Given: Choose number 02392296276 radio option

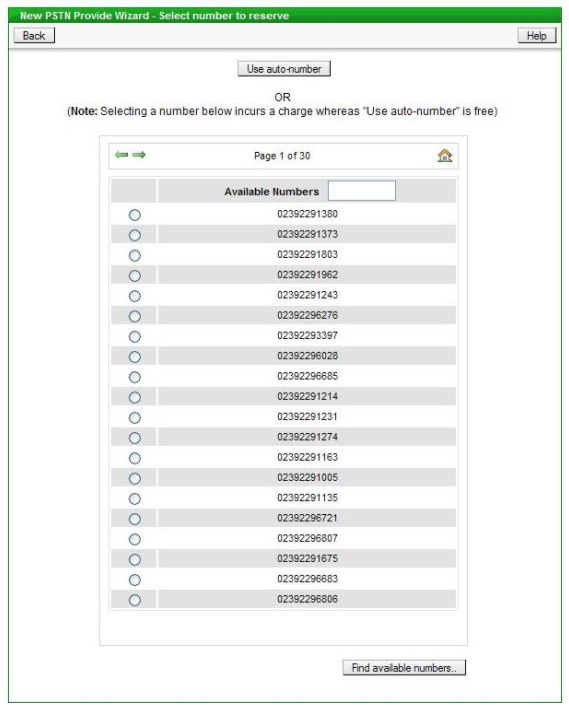Looking at the screenshot, I should click(135, 316).
